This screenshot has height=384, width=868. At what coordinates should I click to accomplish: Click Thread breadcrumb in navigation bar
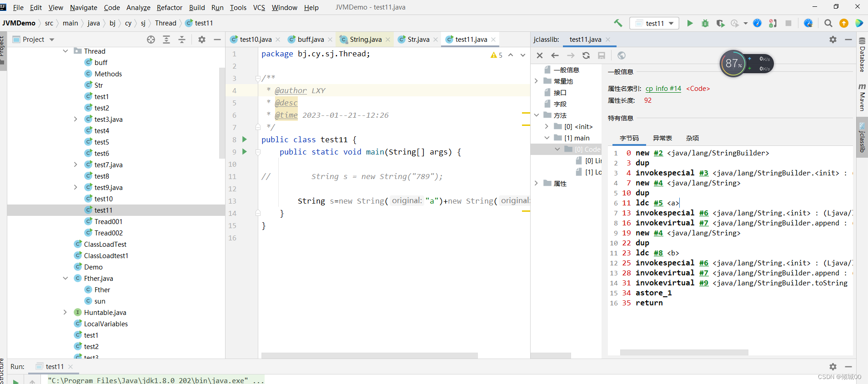pyautogui.click(x=166, y=23)
